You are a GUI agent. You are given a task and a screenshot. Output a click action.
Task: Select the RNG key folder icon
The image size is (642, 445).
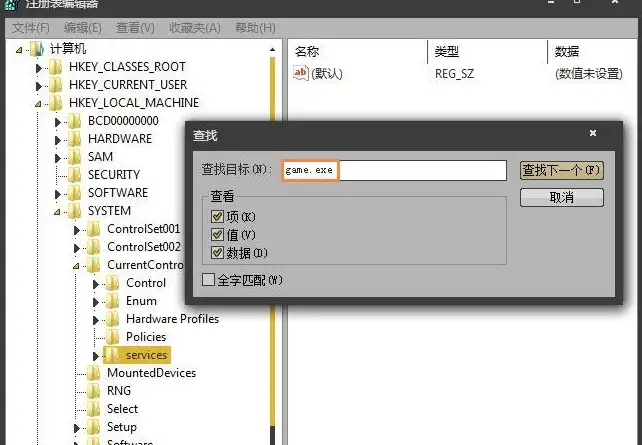pyautogui.click(x=94, y=391)
